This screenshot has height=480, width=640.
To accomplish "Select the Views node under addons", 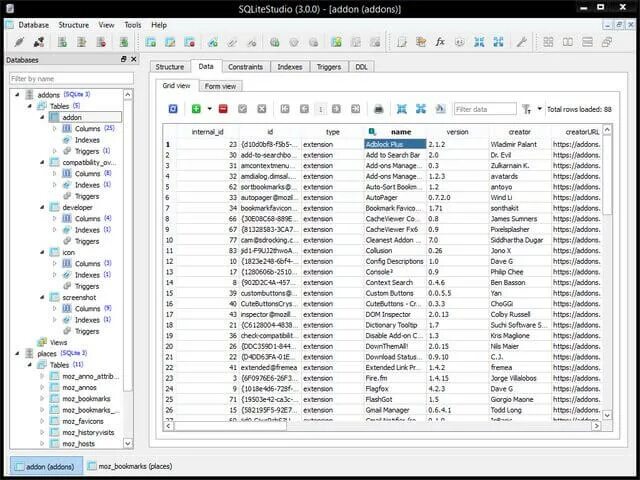I will 58,342.
